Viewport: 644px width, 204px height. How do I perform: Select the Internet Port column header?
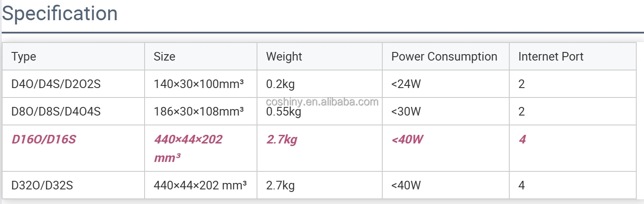(x=551, y=57)
